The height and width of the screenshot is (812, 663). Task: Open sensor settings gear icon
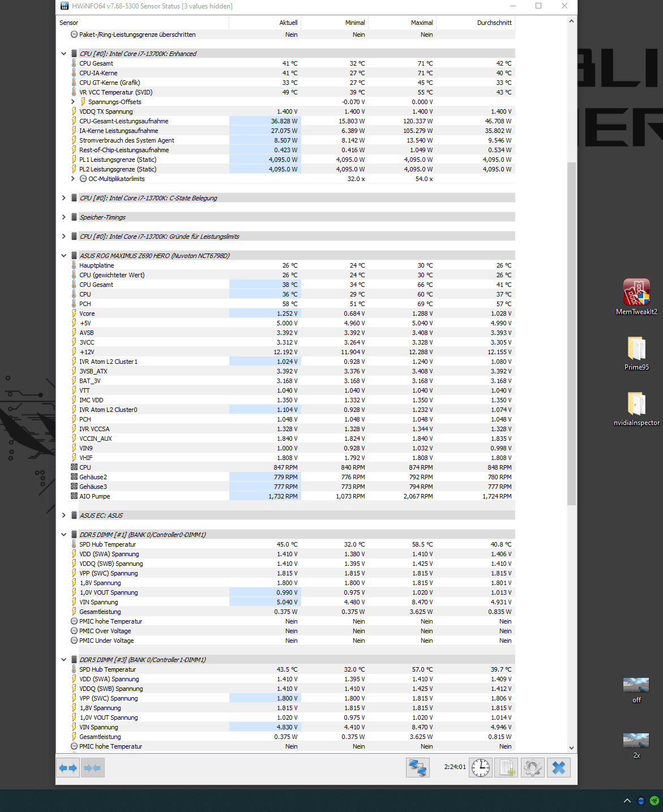[x=533, y=768]
